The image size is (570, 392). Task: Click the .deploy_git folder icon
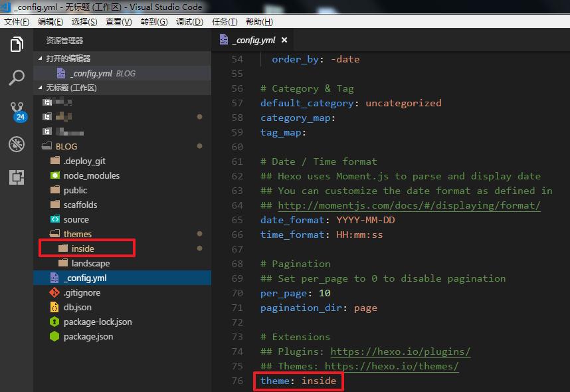(55, 161)
